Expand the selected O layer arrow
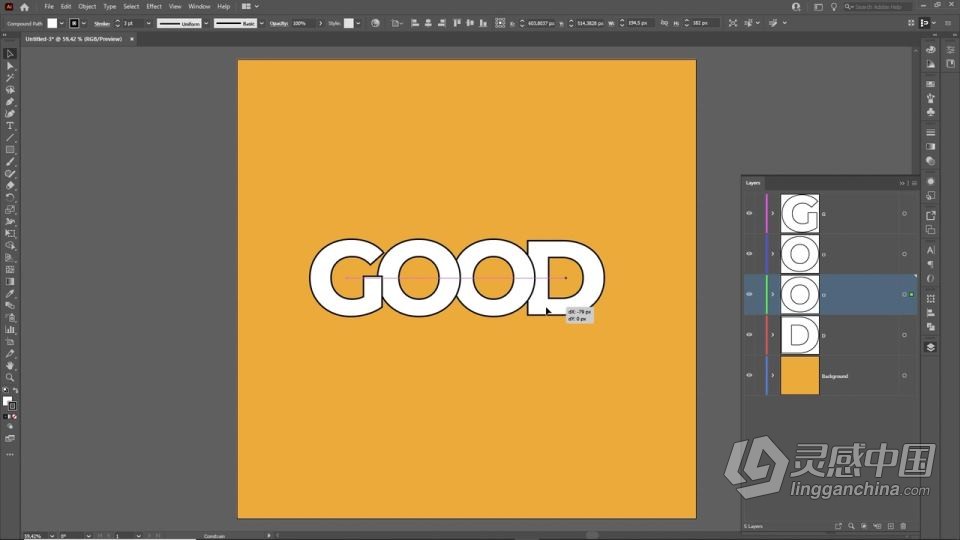 click(773, 294)
